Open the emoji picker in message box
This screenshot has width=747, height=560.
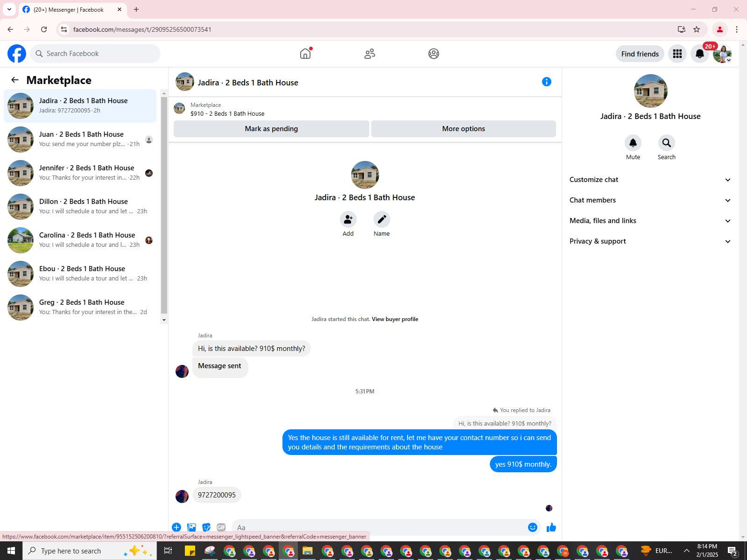coord(533,527)
